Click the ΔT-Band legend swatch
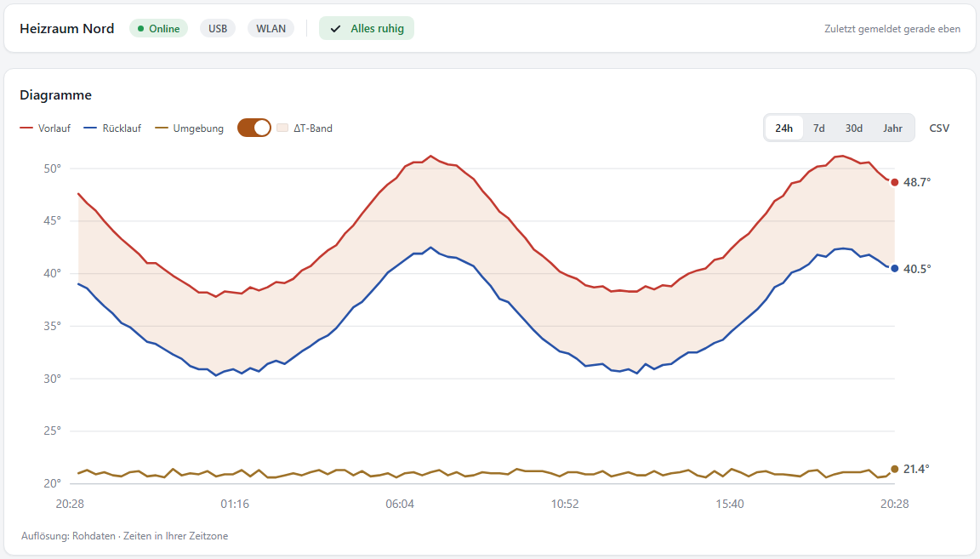Screen dimensions: 980x559 [x=282, y=128]
